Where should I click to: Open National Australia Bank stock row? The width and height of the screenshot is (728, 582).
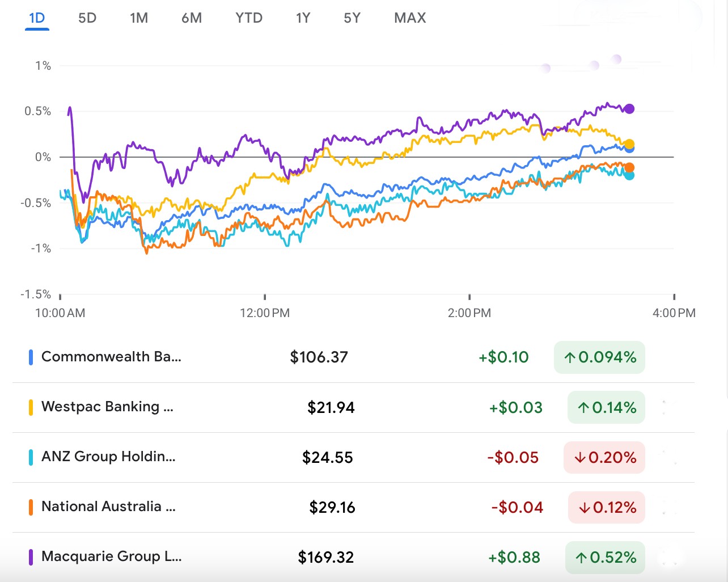(354, 507)
